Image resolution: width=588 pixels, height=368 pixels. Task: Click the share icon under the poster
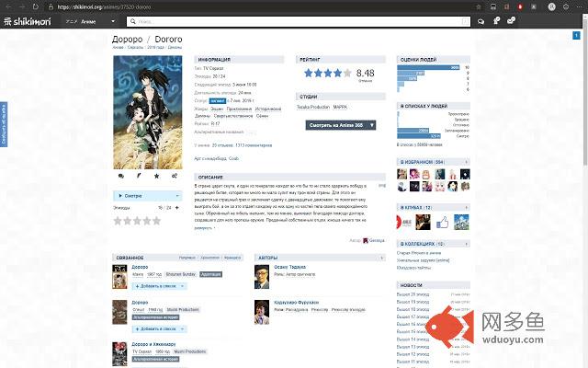point(175,175)
